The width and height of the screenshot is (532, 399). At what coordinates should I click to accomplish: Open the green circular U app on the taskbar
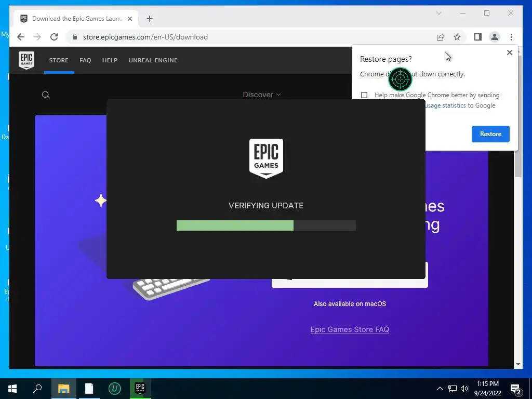[x=115, y=389]
